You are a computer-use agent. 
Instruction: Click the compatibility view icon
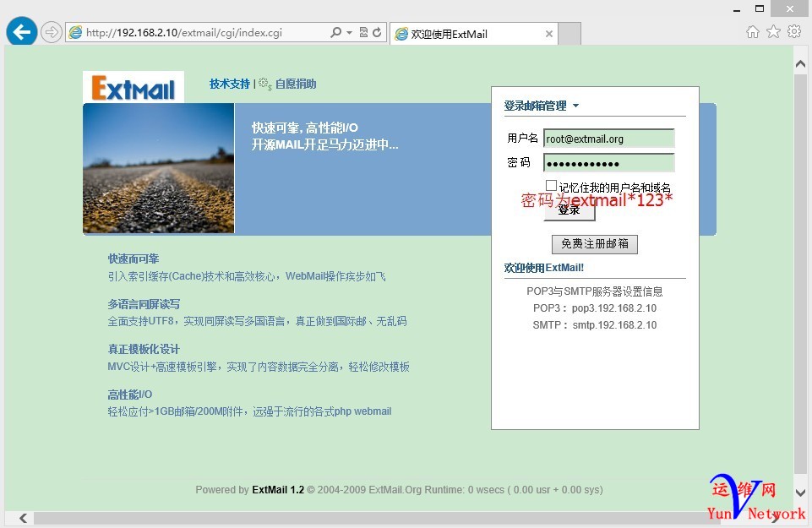pos(363,33)
